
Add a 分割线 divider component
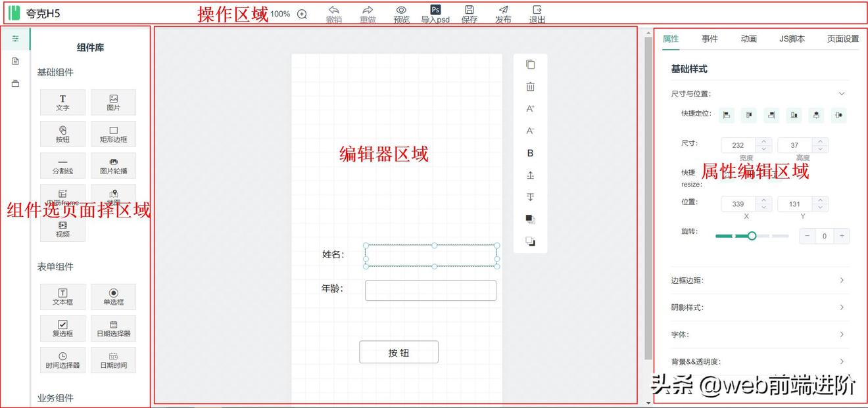coord(62,166)
